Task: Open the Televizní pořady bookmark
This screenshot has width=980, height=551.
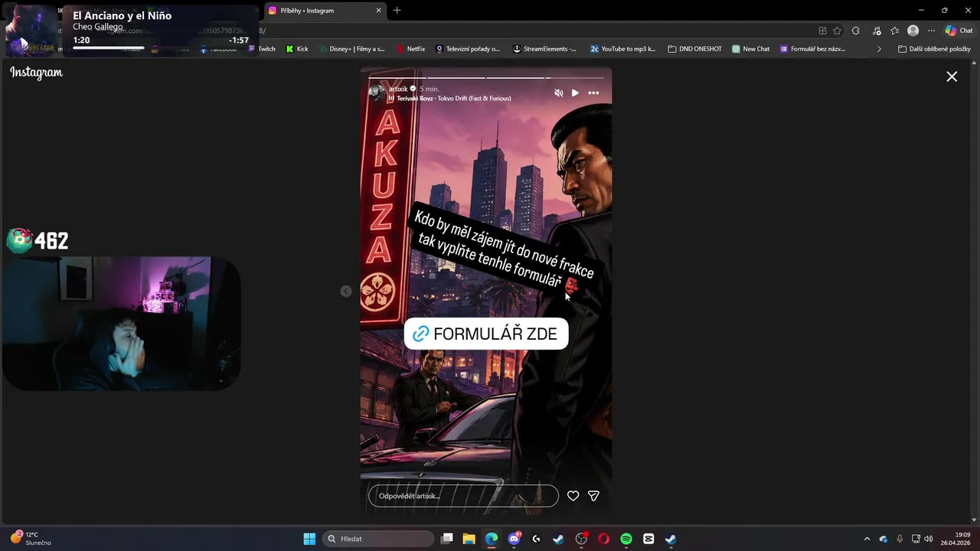Action: click(x=468, y=49)
